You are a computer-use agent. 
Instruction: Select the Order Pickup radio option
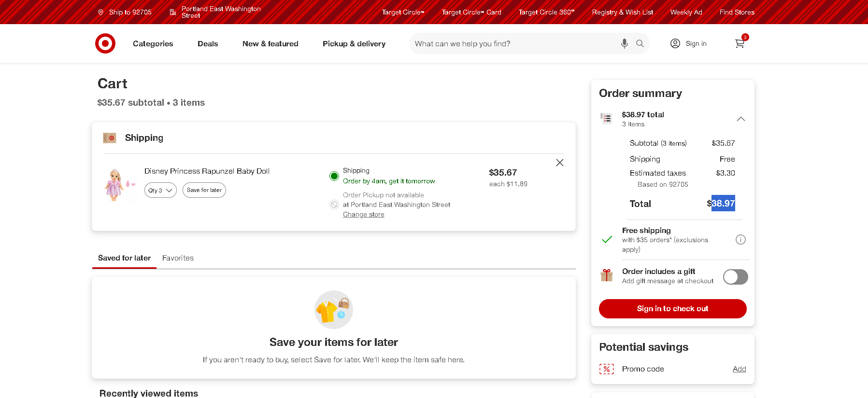(334, 205)
